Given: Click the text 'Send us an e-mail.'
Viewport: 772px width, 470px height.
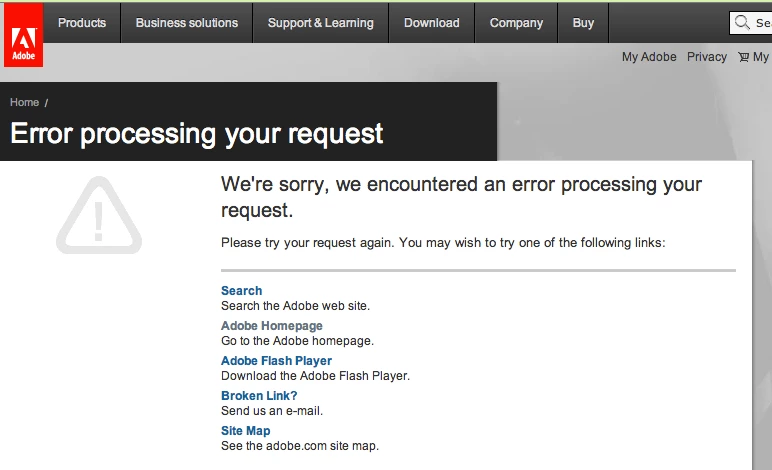Looking at the screenshot, I should pyautogui.click(x=272, y=411).
